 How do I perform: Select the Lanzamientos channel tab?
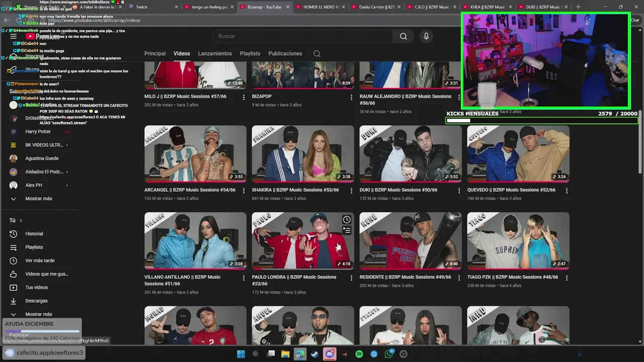(x=215, y=54)
